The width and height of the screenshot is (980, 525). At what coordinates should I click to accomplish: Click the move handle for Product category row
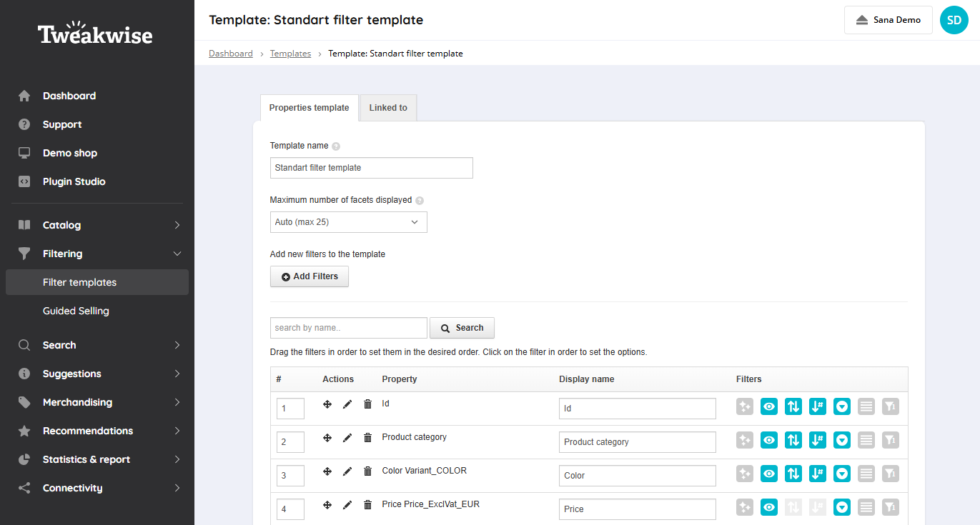[327, 438]
